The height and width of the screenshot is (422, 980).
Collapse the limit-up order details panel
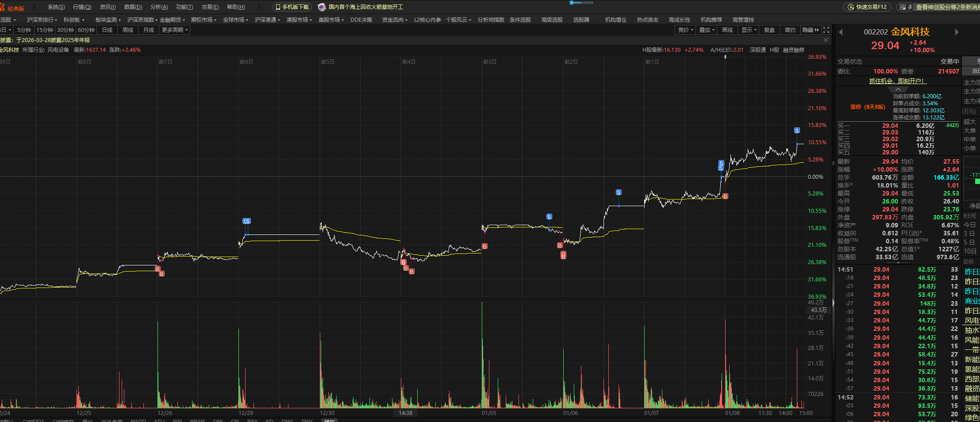click(x=898, y=89)
